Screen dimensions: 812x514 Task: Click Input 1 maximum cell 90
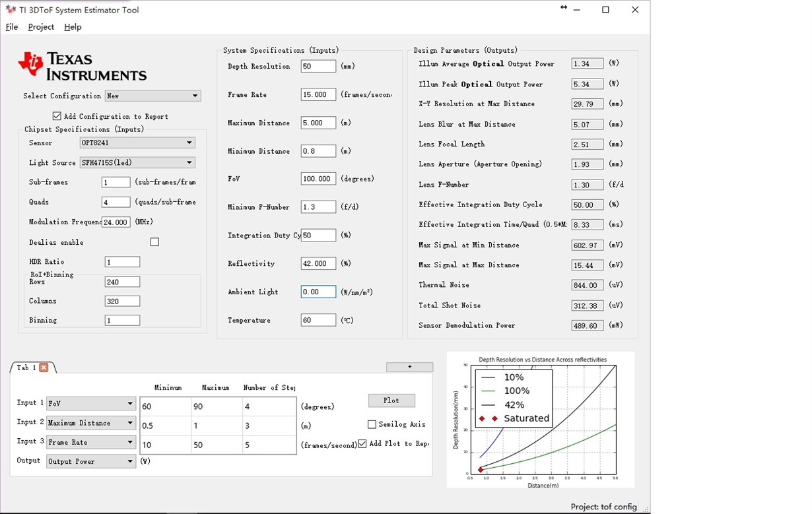pyautogui.click(x=217, y=406)
